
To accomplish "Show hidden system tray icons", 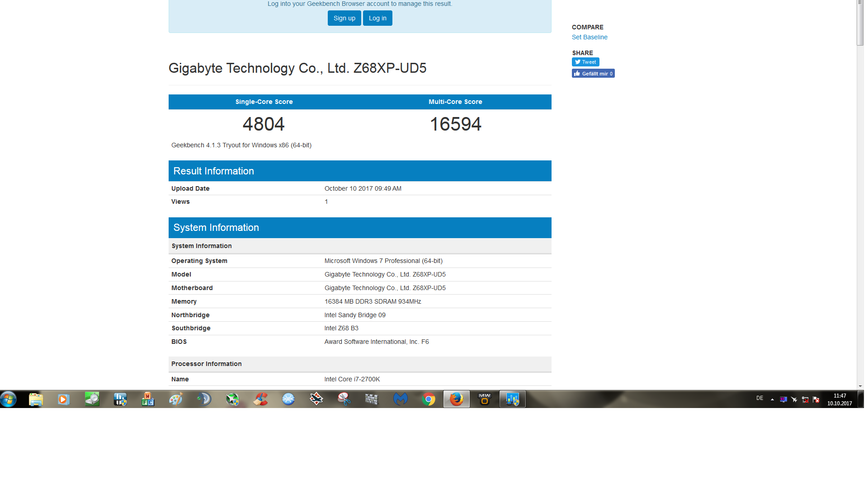I will click(x=772, y=399).
